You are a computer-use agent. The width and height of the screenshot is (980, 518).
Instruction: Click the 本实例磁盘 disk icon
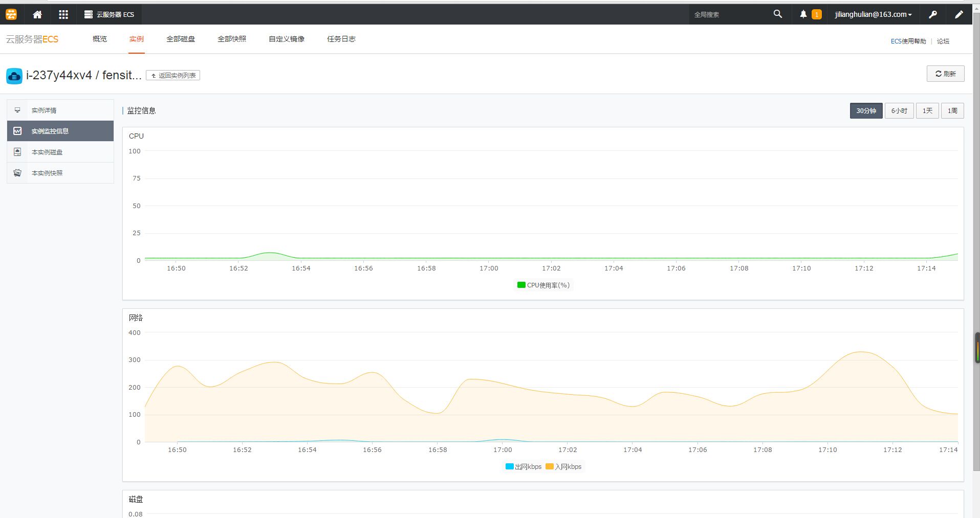(17, 152)
